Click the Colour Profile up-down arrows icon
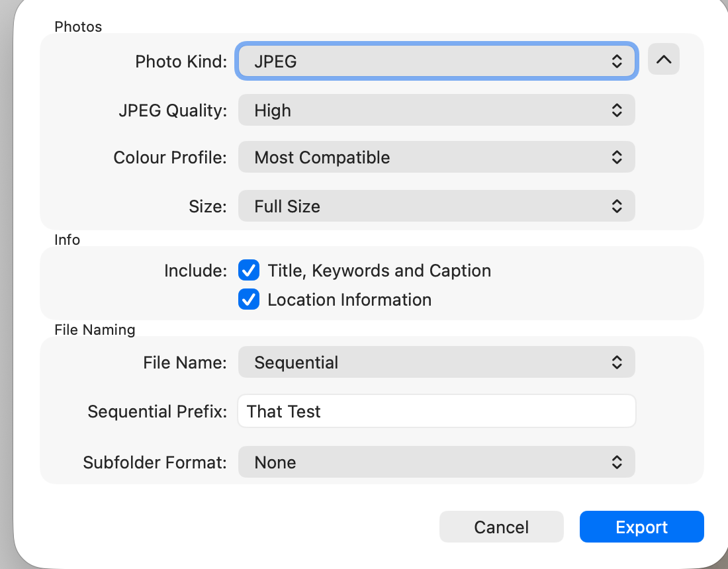 (617, 157)
